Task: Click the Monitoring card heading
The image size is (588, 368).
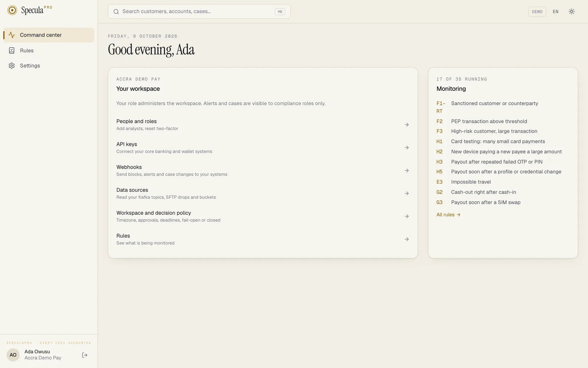Action: click(451, 89)
